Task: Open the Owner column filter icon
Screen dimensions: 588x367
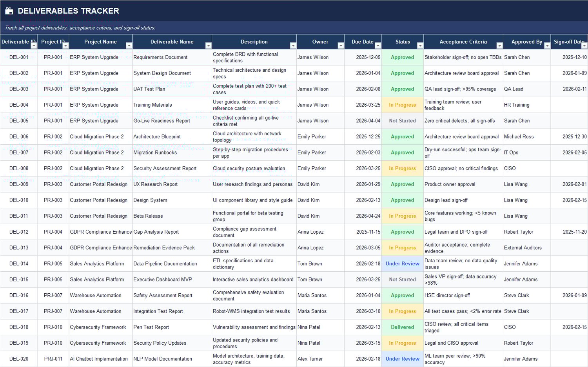Action: pyautogui.click(x=341, y=46)
